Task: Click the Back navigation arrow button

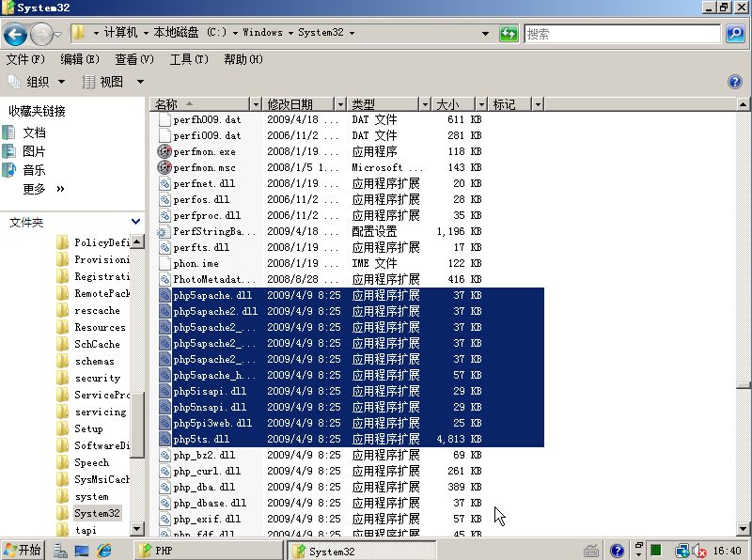Action: click(x=15, y=35)
